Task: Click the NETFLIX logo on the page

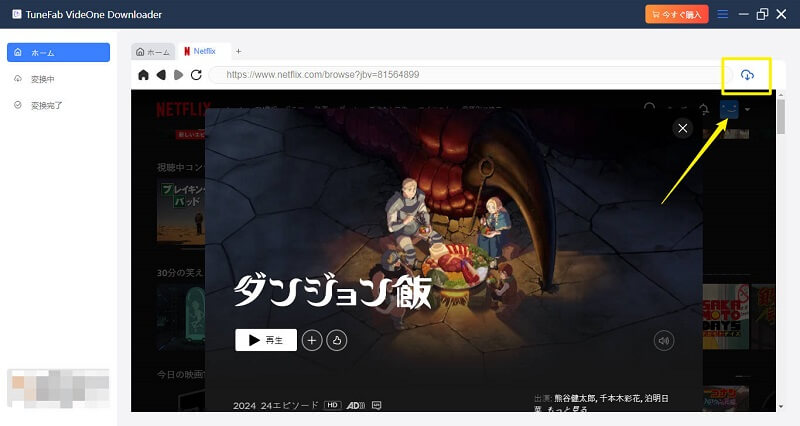Action: tap(183, 109)
